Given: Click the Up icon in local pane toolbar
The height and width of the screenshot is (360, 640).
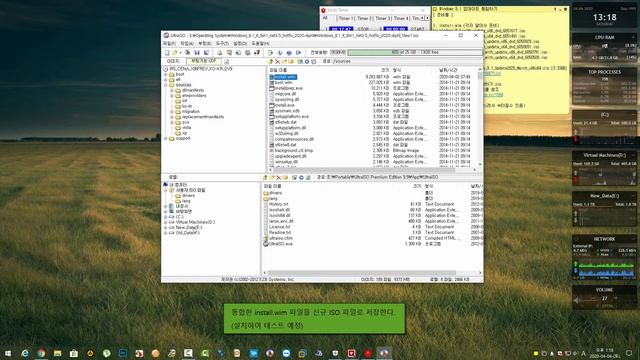Looking at the screenshot, I should tap(265, 178).
